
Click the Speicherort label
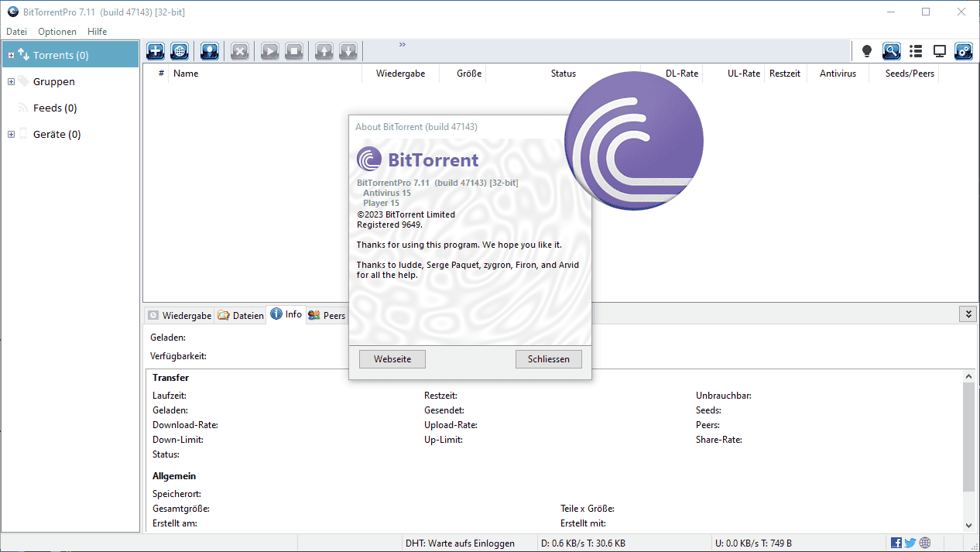(177, 494)
